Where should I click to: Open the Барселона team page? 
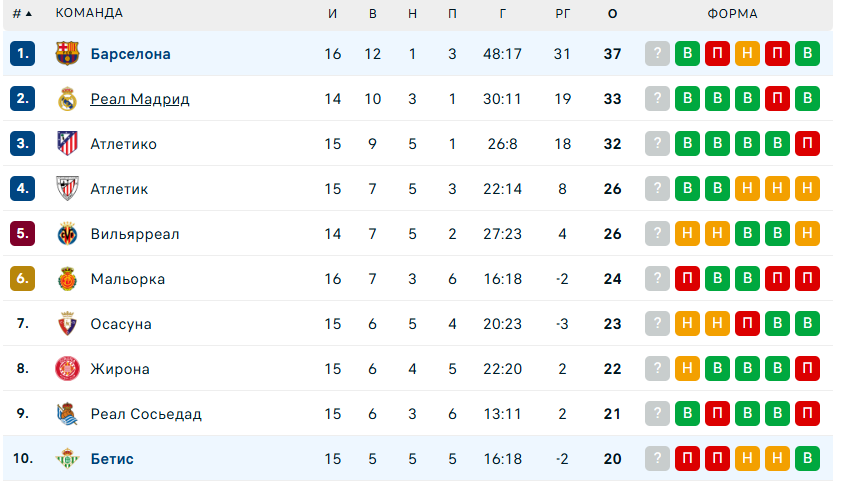click(x=130, y=54)
